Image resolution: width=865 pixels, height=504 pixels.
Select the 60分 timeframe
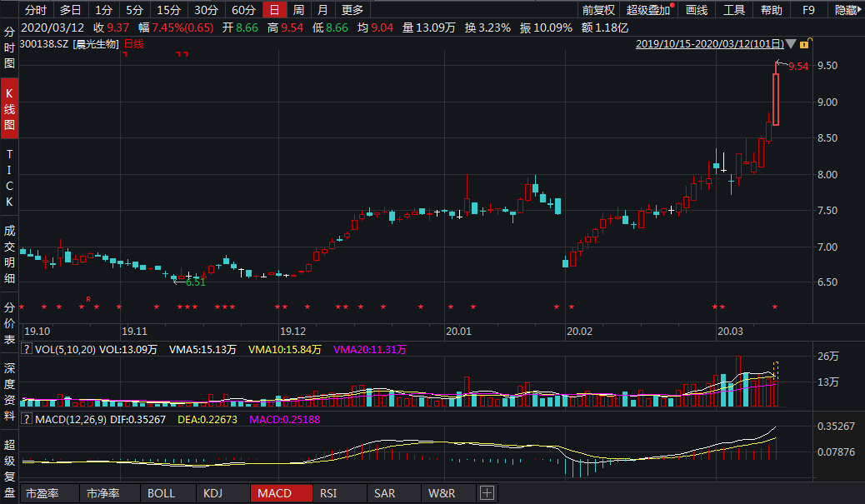pyautogui.click(x=243, y=10)
